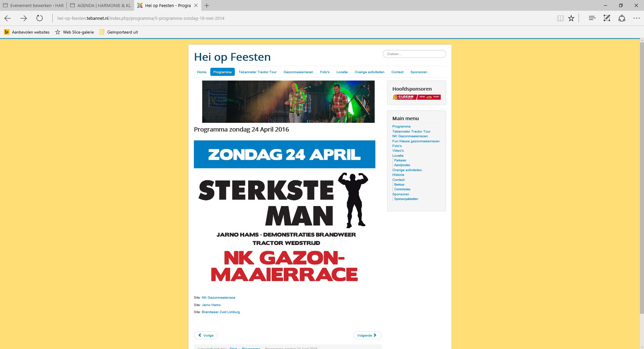The height and width of the screenshot is (349, 644).
Task: Open Foto's in top navigation
Action: [x=325, y=72]
